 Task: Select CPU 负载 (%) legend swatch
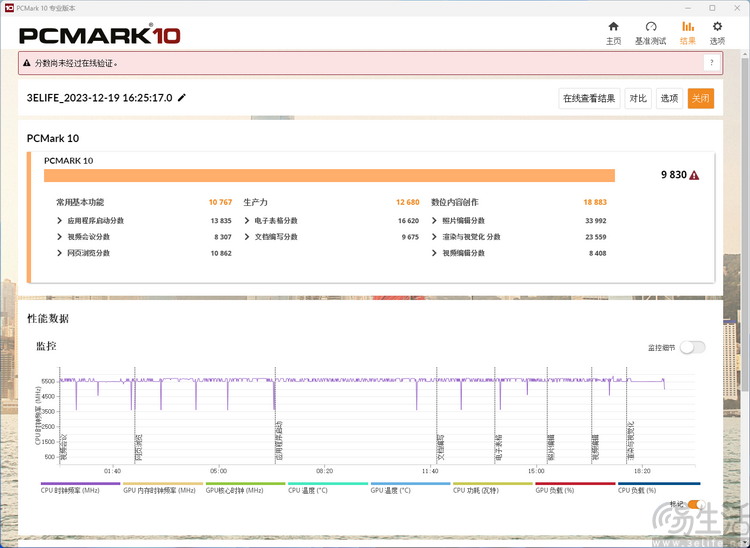click(659, 483)
